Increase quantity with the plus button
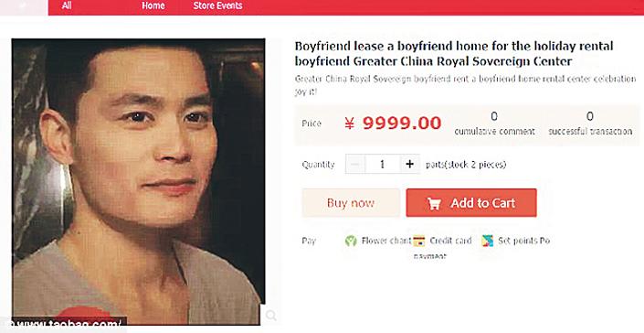 pyautogui.click(x=409, y=164)
